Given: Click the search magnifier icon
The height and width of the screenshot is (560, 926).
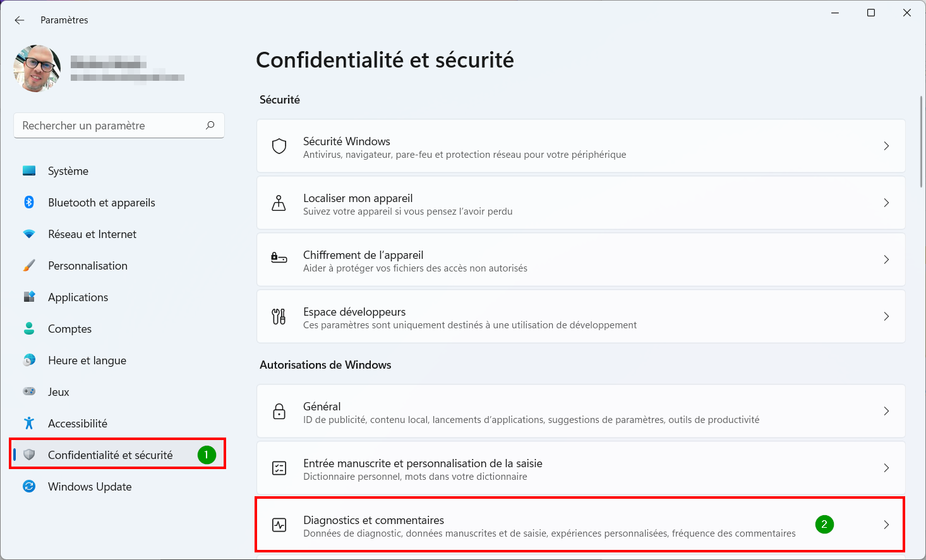Looking at the screenshot, I should [210, 125].
